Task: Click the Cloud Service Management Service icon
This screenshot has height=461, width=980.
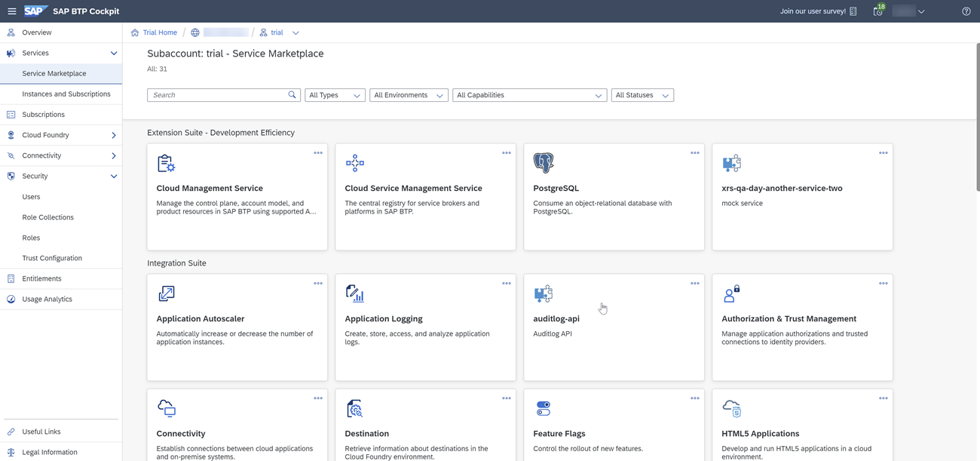Action: (354, 163)
